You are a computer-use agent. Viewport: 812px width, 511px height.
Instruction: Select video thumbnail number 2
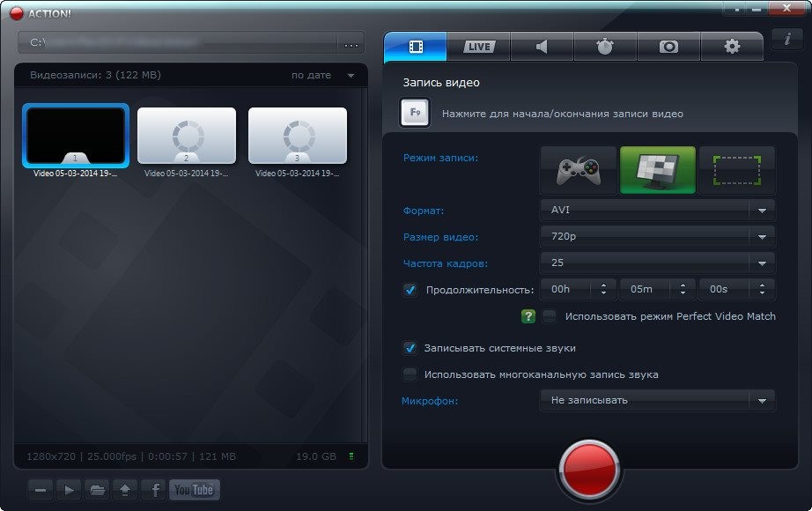tap(187, 136)
